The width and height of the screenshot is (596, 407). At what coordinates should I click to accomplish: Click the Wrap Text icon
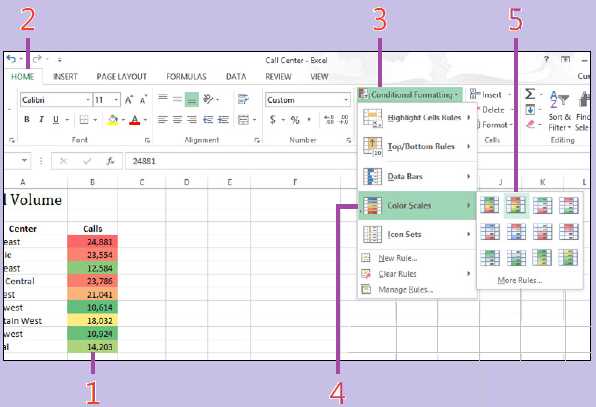243,99
